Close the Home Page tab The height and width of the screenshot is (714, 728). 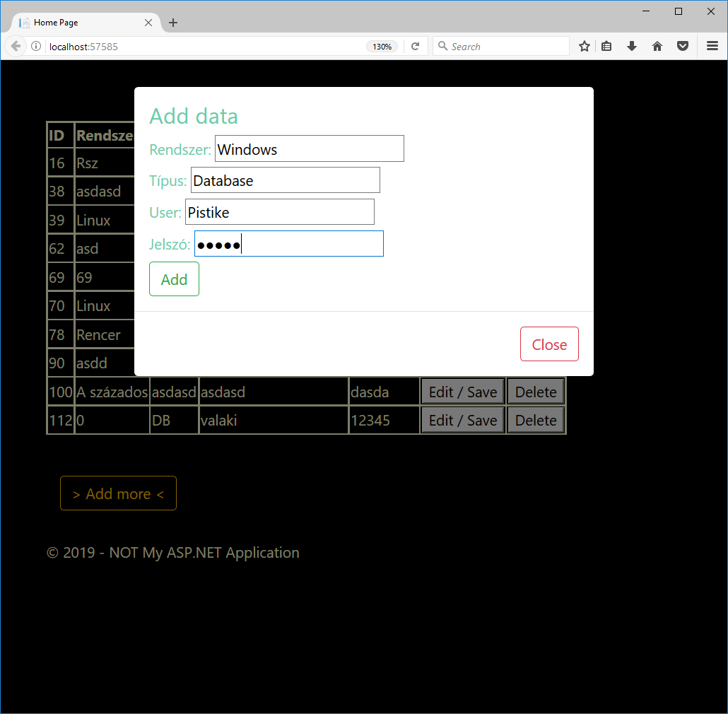(148, 23)
